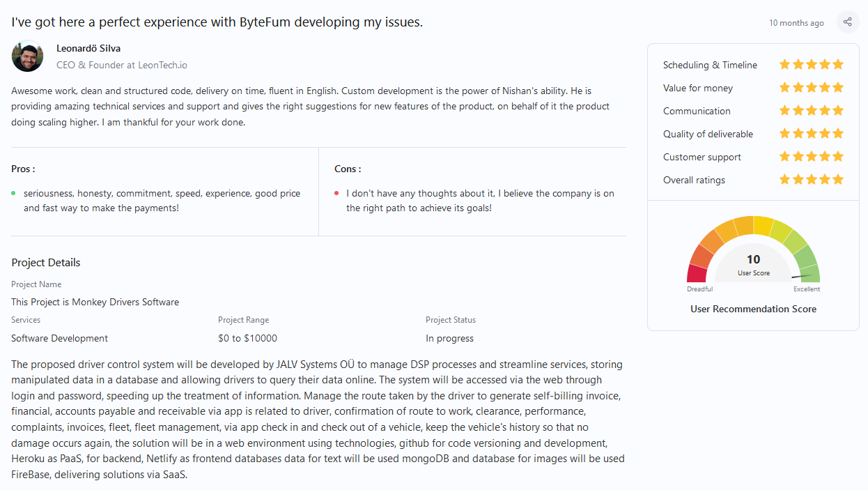Screen dimensions: 868x490
Task: Click the Value for money stars
Action: tap(812, 88)
